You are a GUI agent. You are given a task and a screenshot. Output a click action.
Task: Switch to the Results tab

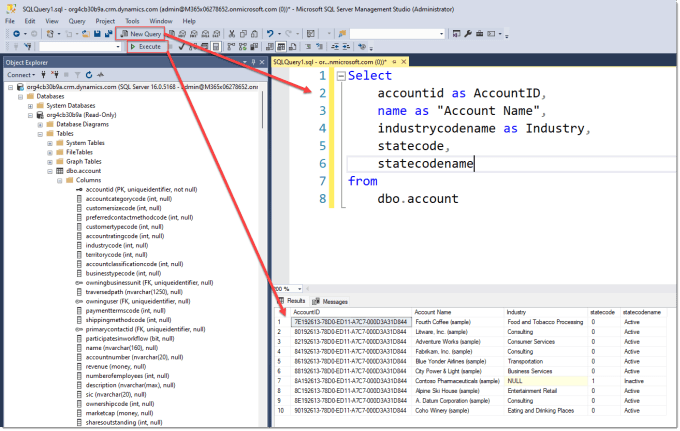point(293,301)
